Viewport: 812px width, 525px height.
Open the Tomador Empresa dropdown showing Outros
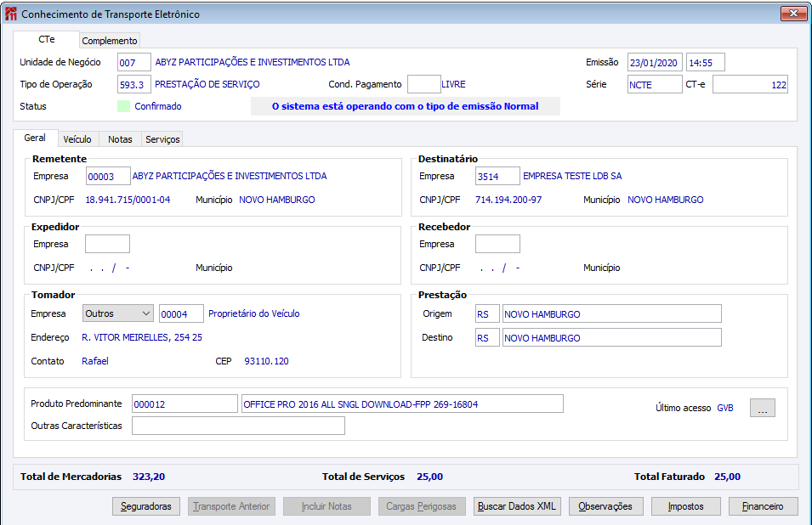pyautogui.click(x=118, y=313)
